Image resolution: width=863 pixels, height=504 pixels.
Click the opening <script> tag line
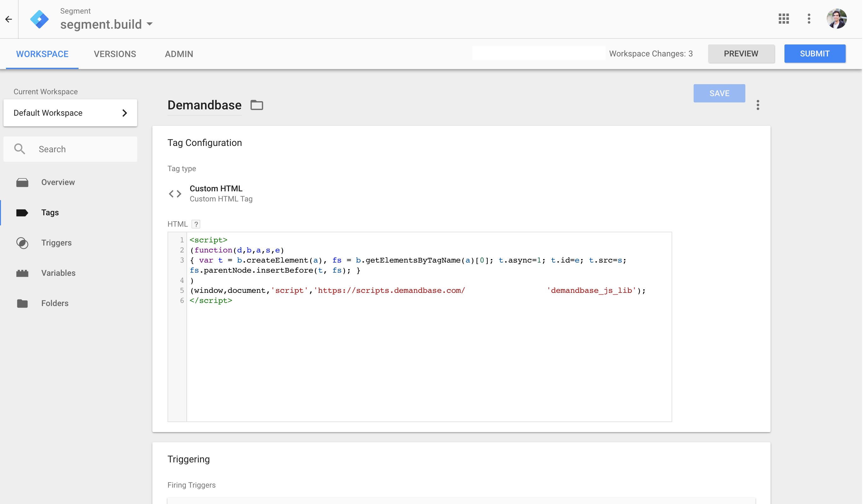[x=208, y=240]
